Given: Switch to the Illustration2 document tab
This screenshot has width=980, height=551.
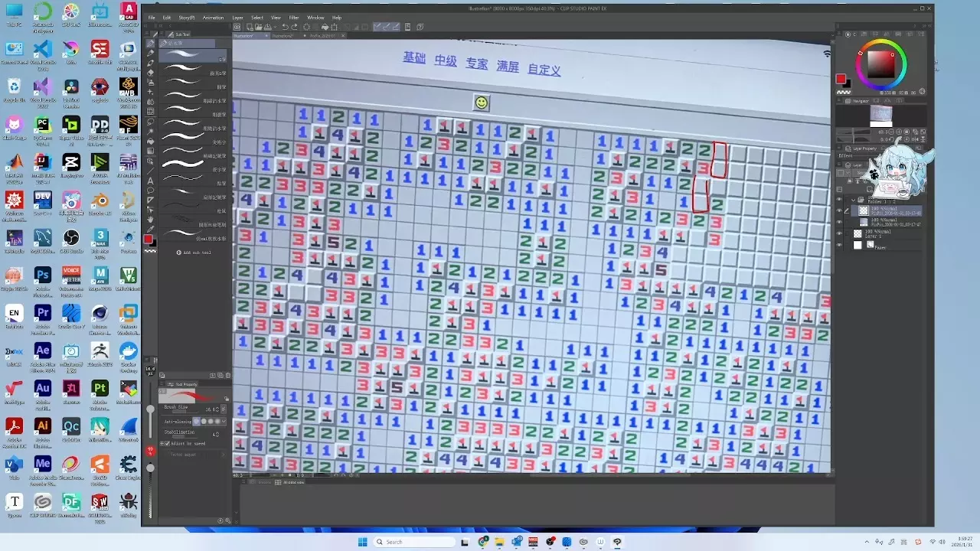Looking at the screenshot, I should coord(283,36).
